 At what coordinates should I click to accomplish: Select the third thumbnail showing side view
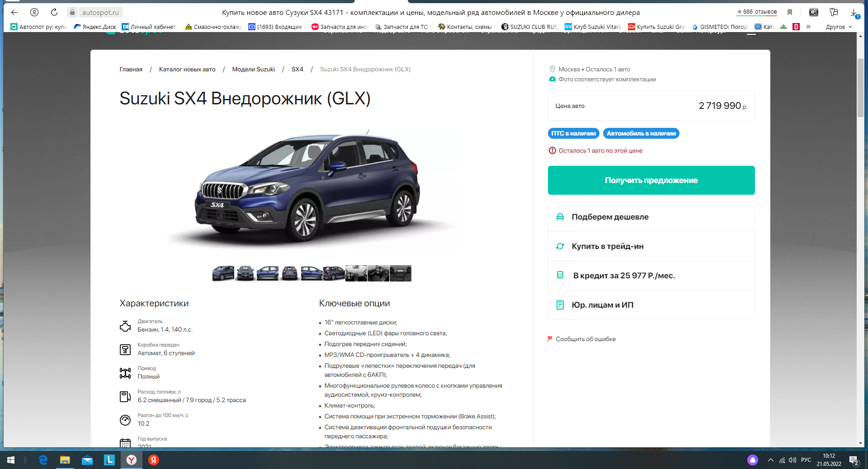tap(268, 273)
